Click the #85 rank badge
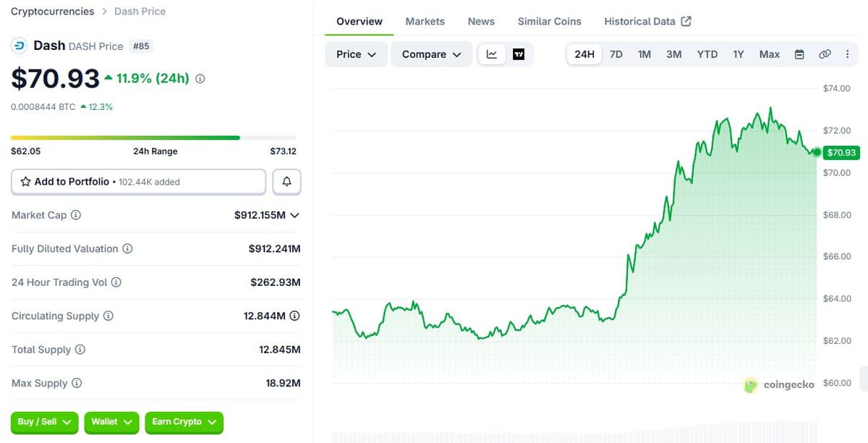 point(141,46)
